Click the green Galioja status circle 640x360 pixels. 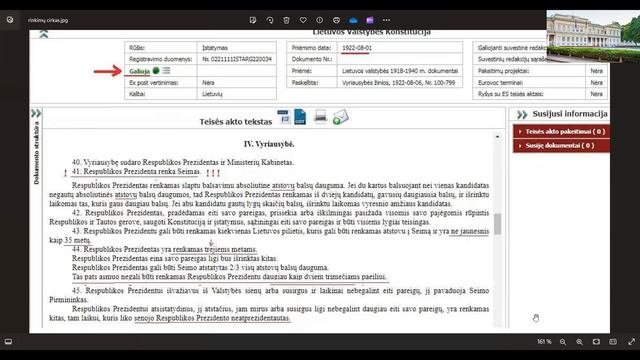[x=156, y=71]
